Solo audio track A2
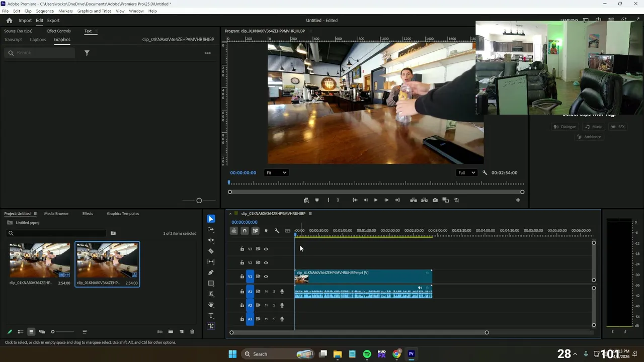This screenshot has height=362, width=644. [x=274, y=305]
